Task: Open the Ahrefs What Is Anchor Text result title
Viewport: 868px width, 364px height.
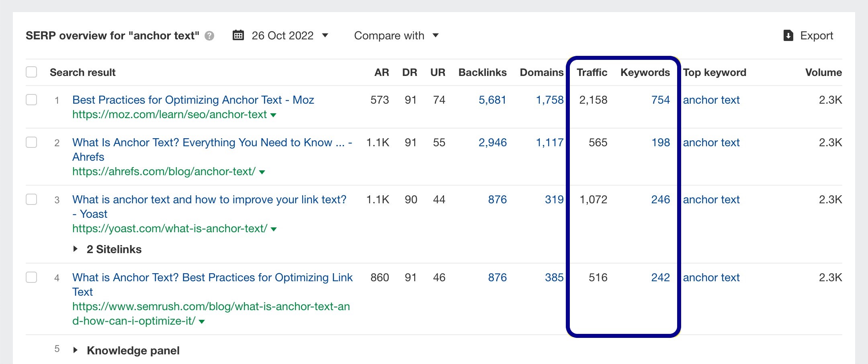Action: tap(212, 149)
